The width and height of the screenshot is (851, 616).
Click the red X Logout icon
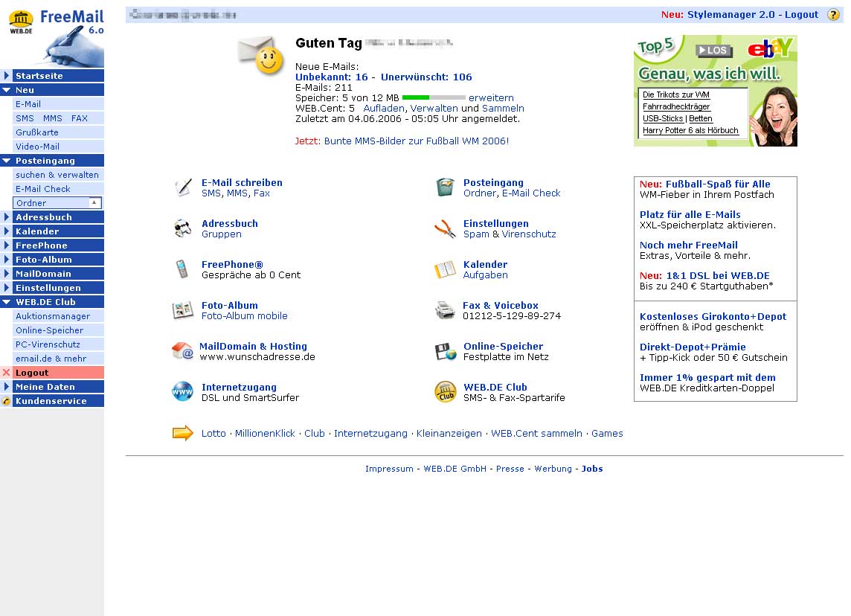coord(7,372)
